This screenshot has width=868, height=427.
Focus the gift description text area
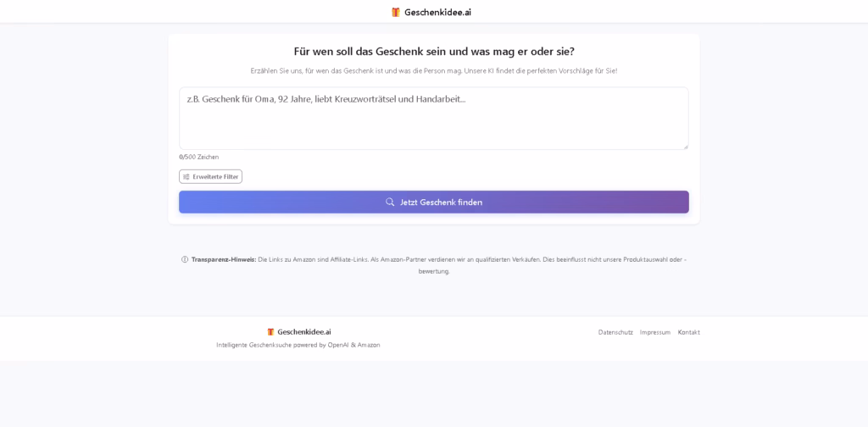(x=433, y=119)
